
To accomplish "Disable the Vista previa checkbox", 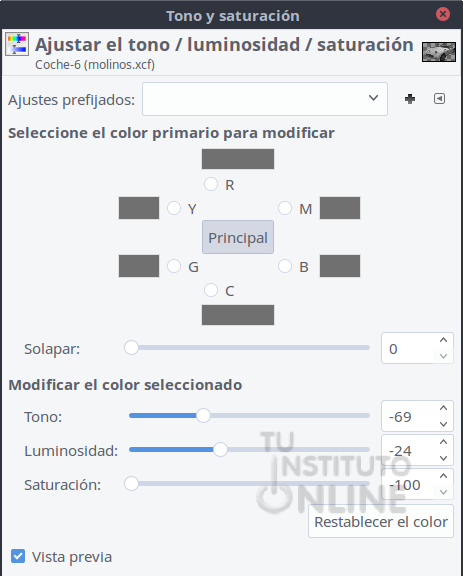I will click(x=18, y=556).
